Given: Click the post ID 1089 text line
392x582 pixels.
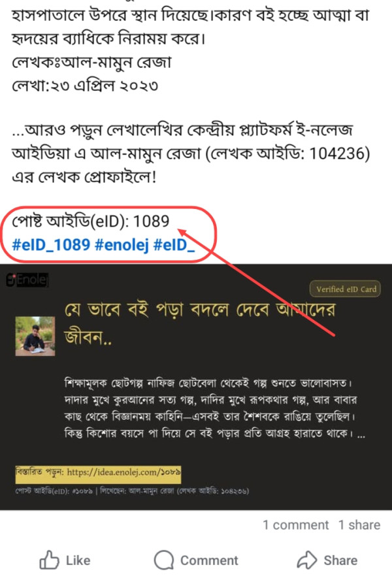Looking at the screenshot, I should click(91, 221).
